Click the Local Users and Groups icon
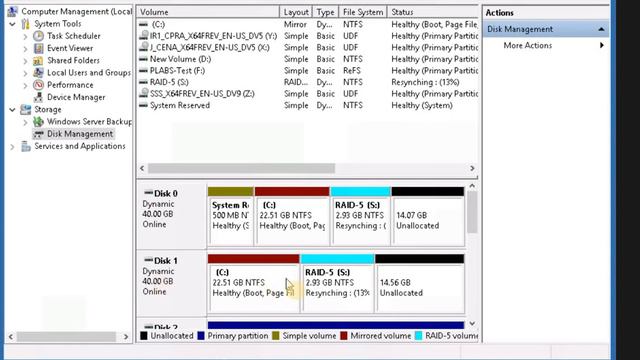 coord(38,73)
